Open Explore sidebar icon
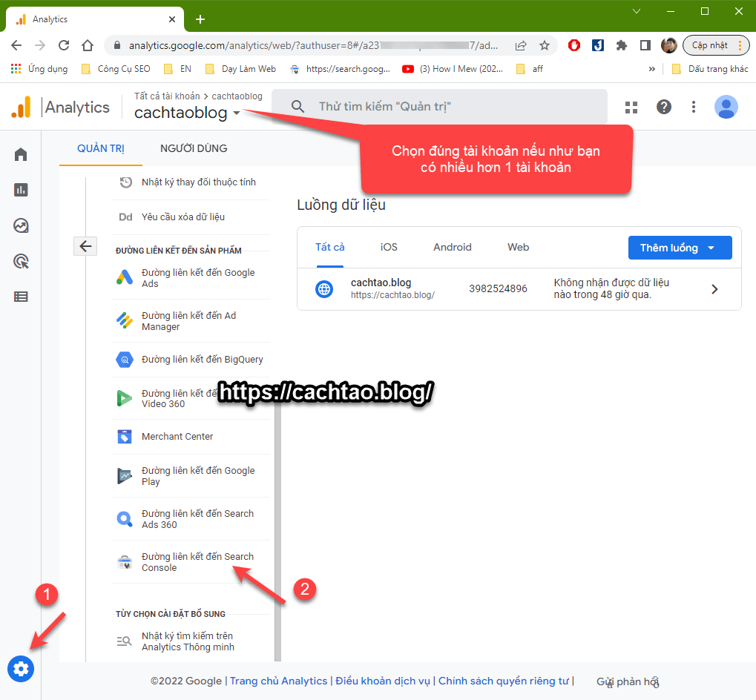The width and height of the screenshot is (756, 700). 21,225
